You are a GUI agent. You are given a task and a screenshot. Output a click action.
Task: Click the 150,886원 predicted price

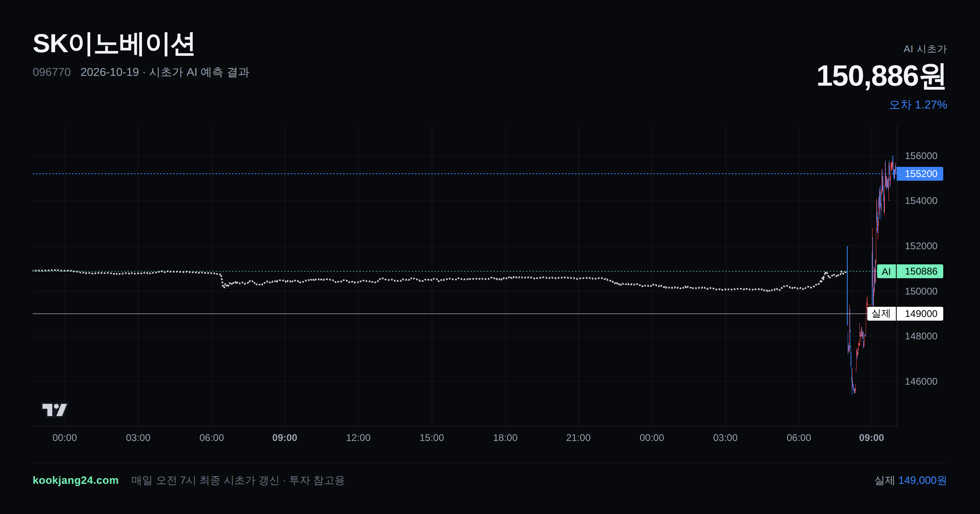pos(881,76)
